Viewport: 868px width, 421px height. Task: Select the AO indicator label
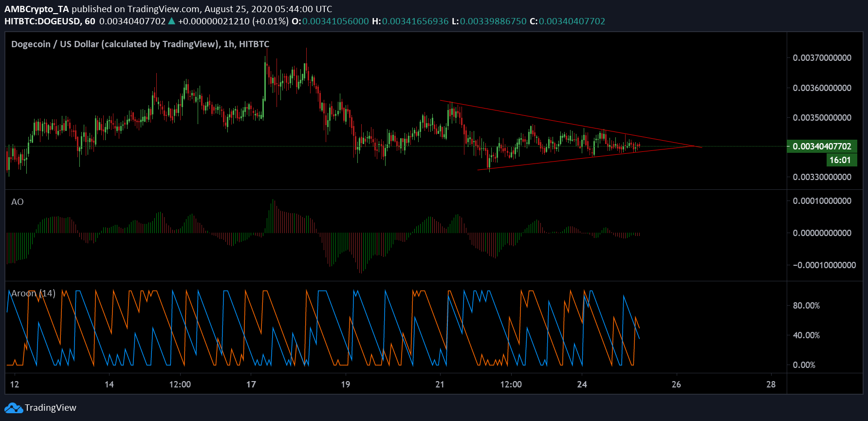click(x=18, y=202)
